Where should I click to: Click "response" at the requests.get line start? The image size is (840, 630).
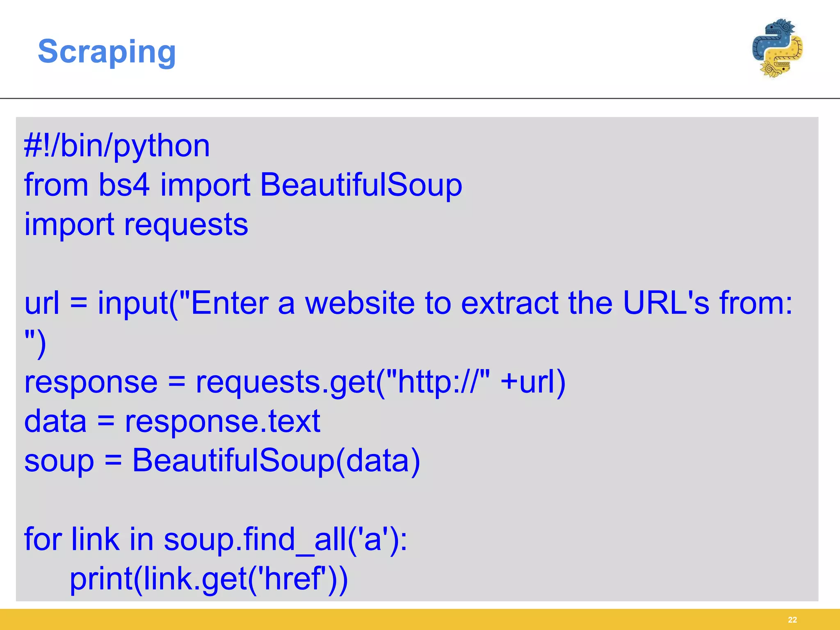(91, 382)
